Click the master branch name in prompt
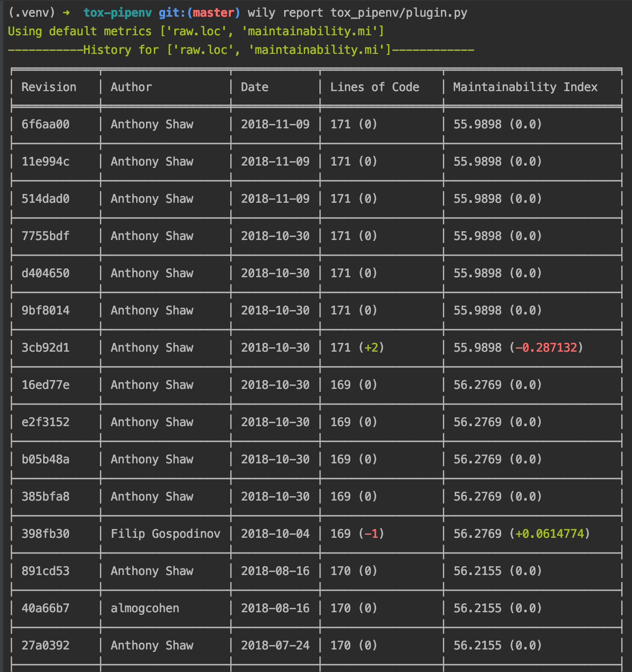632x672 pixels. tap(214, 13)
